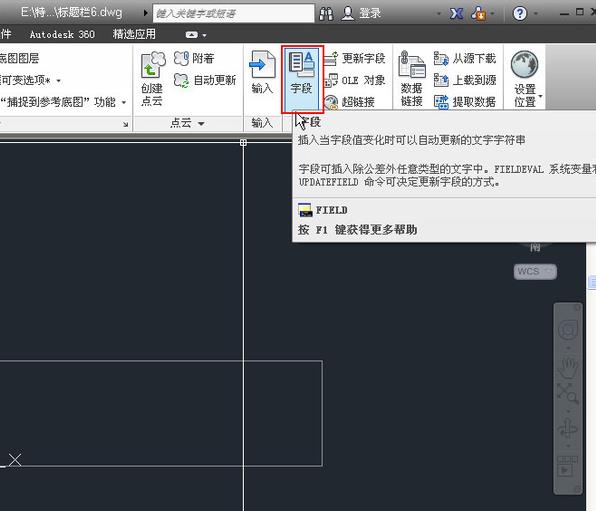Image resolution: width=596 pixels, height=511 pixels.
Task: Click the 标题栏6.dwg file title text
Action: click(72, 13)
